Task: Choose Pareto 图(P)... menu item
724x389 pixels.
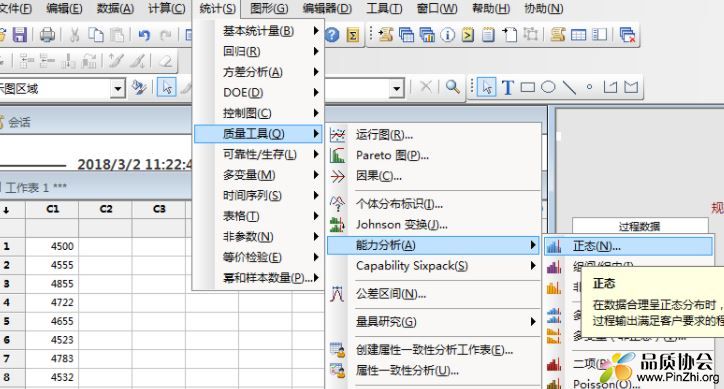Action: pyautogui.click(x=433, y=156)
